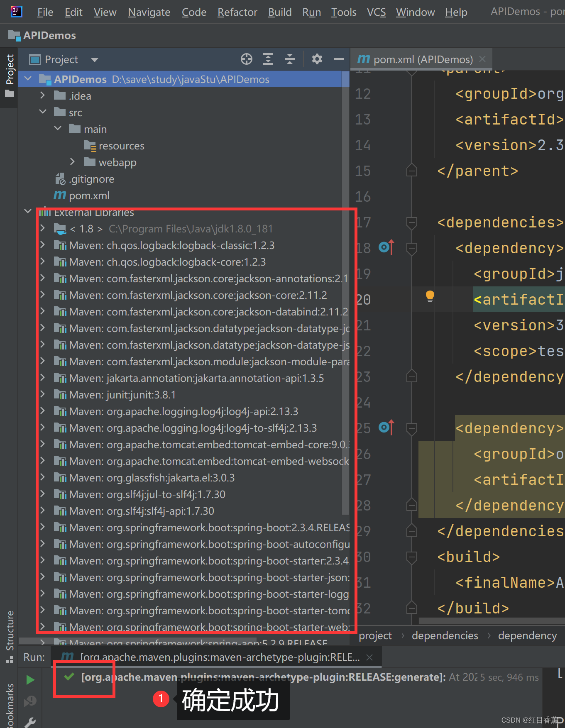Open the Edit menu
565x728 pixels.
(73, 12)
